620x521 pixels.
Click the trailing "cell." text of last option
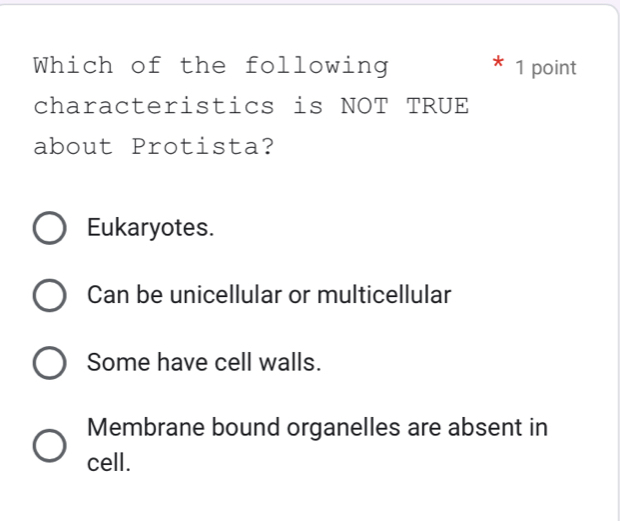(x=109, y=463)
